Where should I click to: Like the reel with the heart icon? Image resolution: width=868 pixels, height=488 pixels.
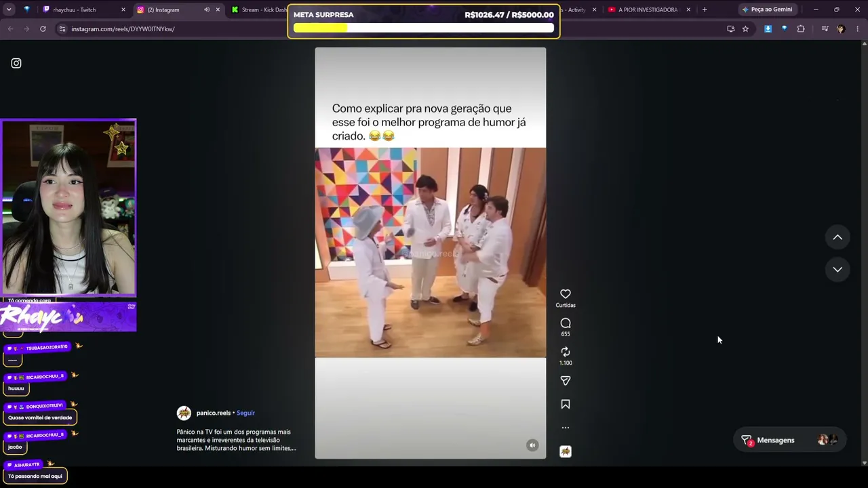point(566,294)
